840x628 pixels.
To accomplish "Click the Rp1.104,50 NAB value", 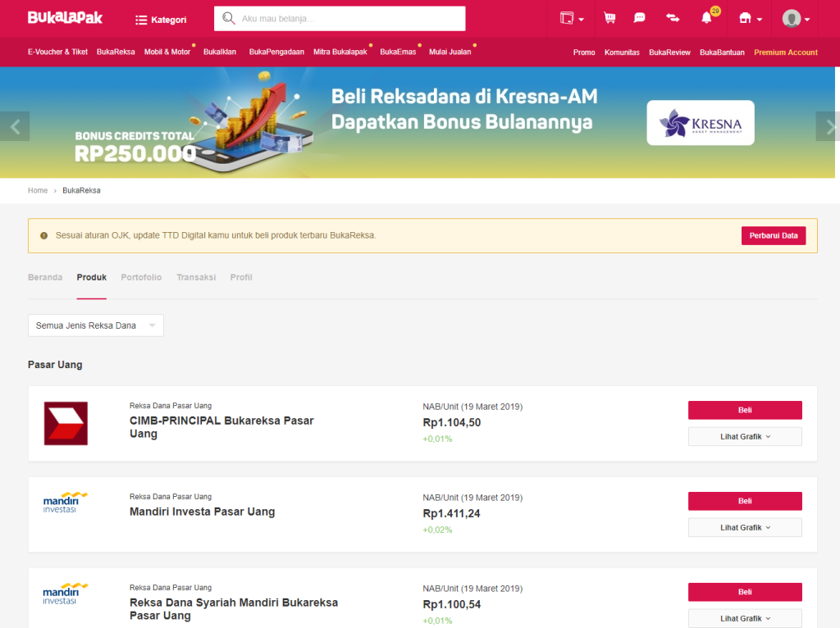I will pyautogui.click(x=452, y=422).
